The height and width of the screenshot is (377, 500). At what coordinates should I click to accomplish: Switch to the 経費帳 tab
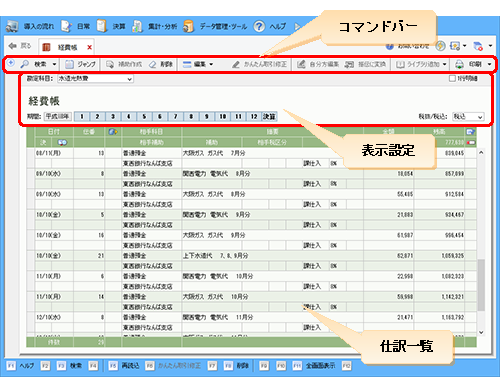pos(66,47)
